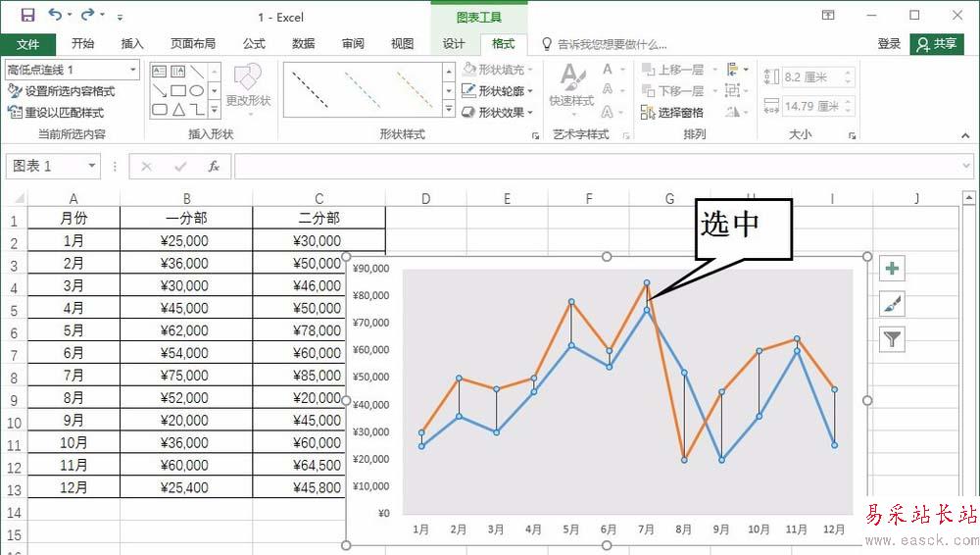
Task: Open the Name Box dropdown arrow
Action: click(x=92, y=166)
